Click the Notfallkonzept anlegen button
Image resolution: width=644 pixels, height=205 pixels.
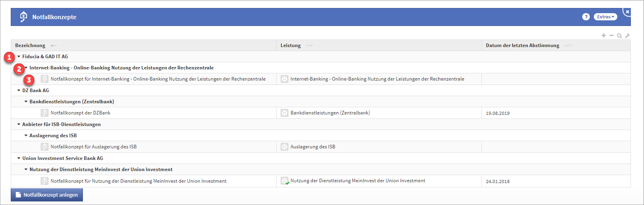(x=47, y=195)
